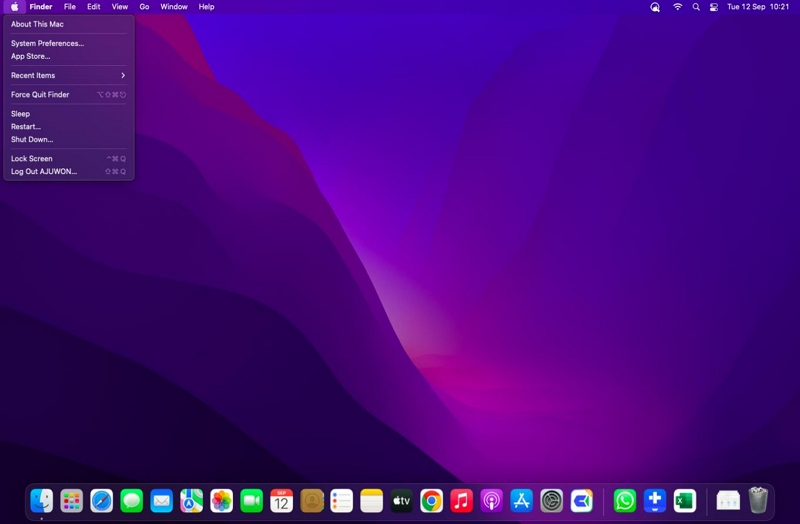Open the Calendar icon showing 12
800x524 pixels.
point(282,501)
